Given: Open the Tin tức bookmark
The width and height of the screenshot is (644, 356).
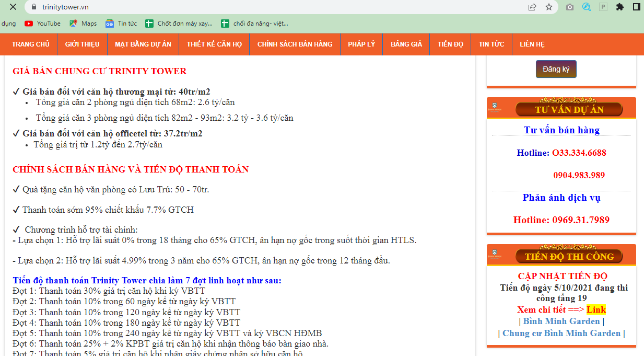Looking at the screenshot, I should click(x=121, y=24).
